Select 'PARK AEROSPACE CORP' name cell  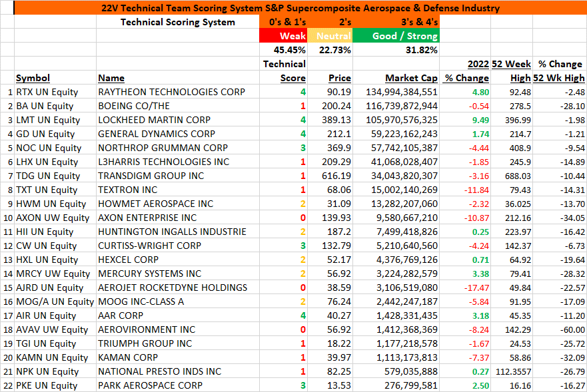pyautogui.click(x=178, y=385)
